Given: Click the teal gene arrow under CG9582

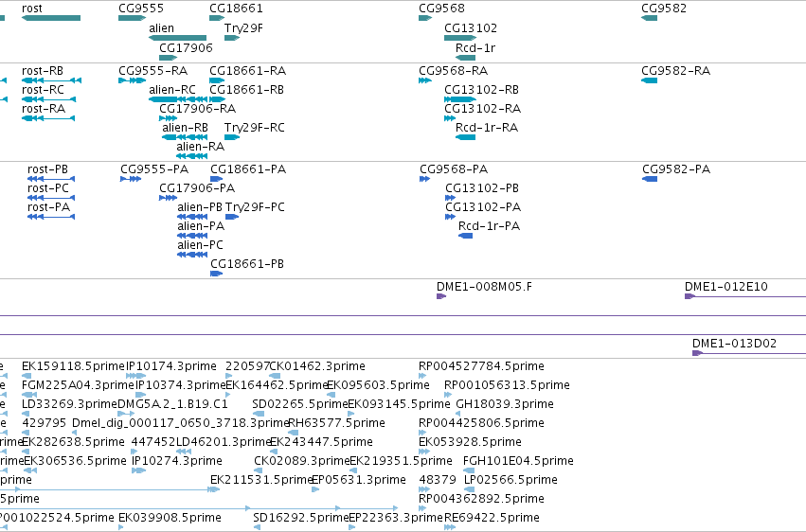Looking at the screenshot, I should coord(649,18).
